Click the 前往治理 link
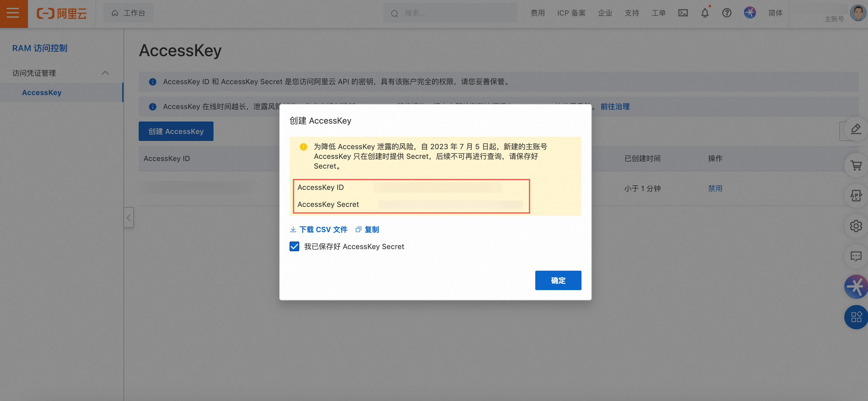 (615, 106)
